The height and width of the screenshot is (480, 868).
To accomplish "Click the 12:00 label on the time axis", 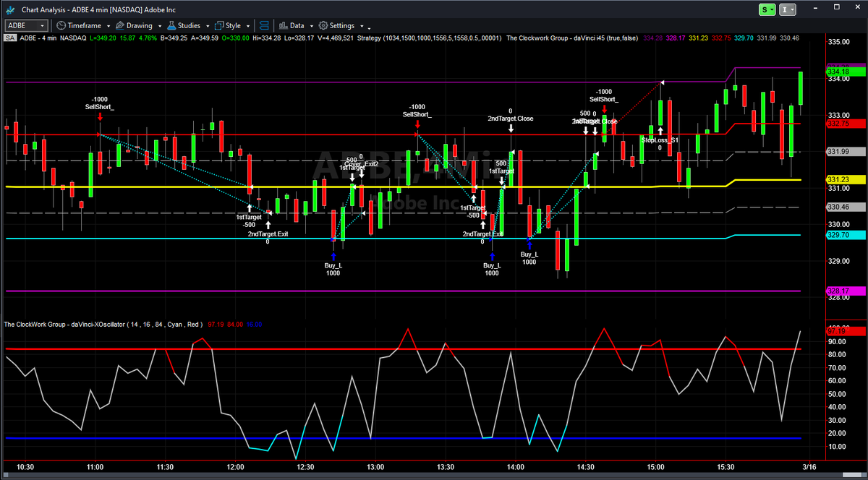I will (x=236, y=467).
